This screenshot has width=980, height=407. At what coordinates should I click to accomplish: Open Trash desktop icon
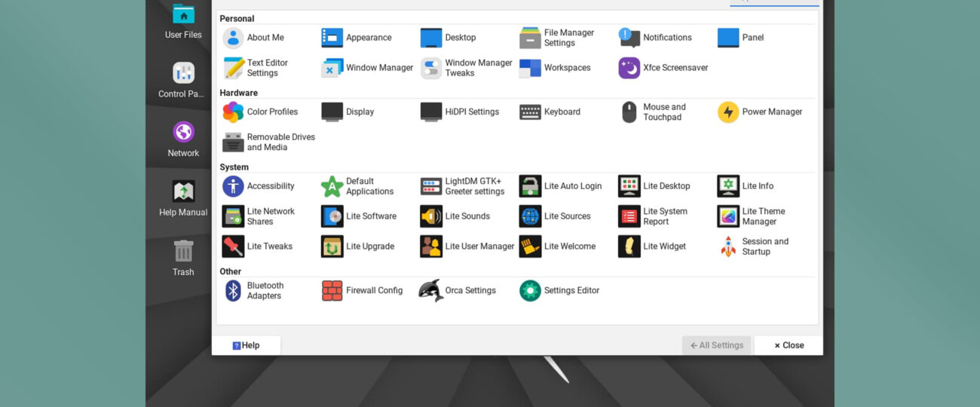click(x=183, y=258)
